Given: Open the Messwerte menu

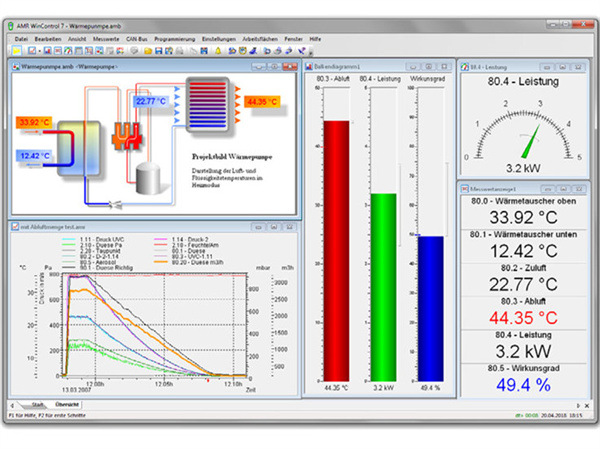Looking at the screenshot, I should (108, 39).
